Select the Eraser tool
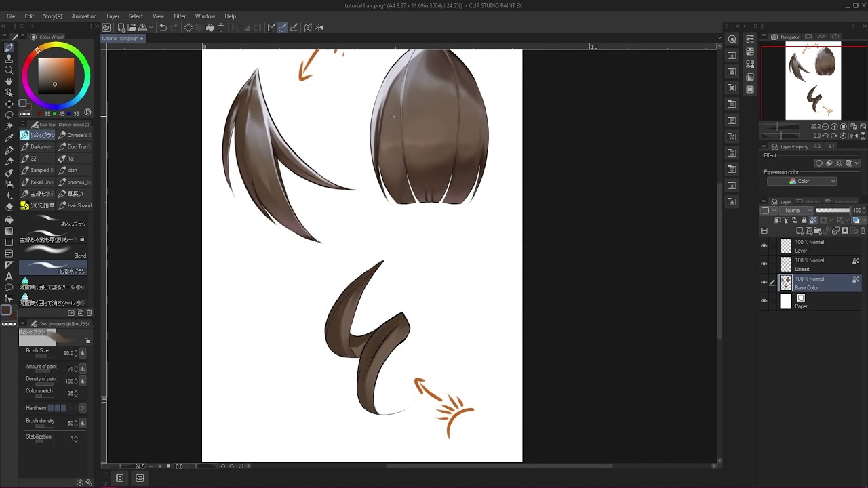The width and height of the screenshot is (868, 488). click(9, 207)
